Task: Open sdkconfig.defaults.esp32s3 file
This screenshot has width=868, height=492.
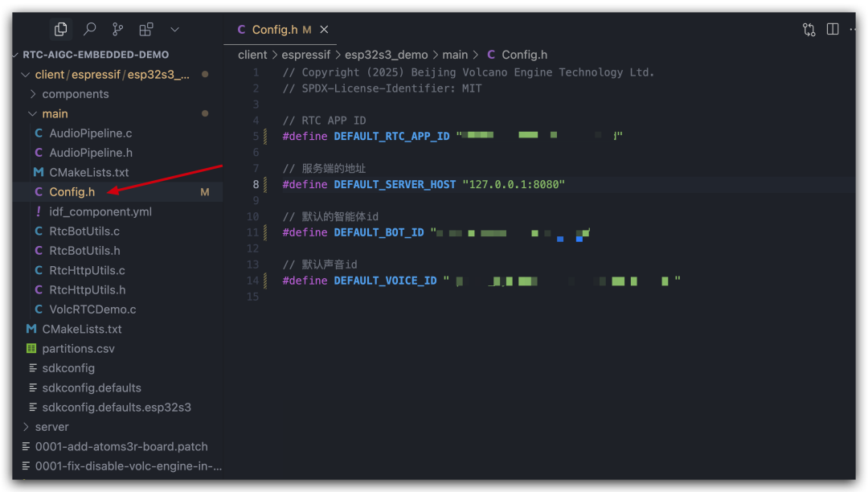Action: point(117,408)
